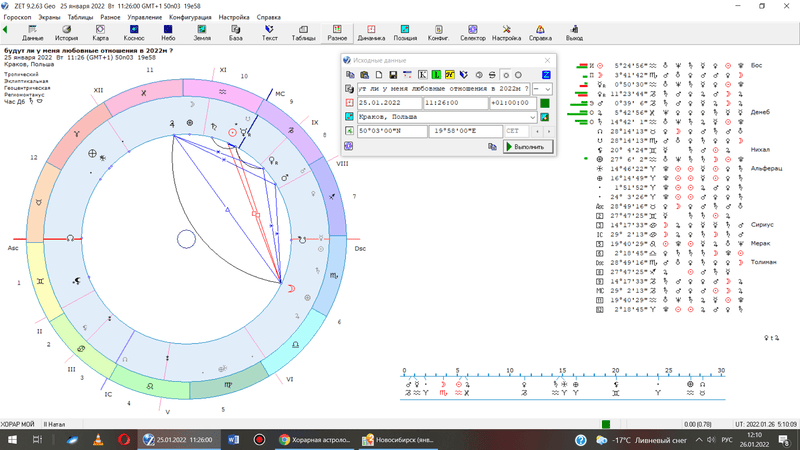The image size is (800, 450).
Task: Click the green L icon in dialog
Action: [437, 74]
